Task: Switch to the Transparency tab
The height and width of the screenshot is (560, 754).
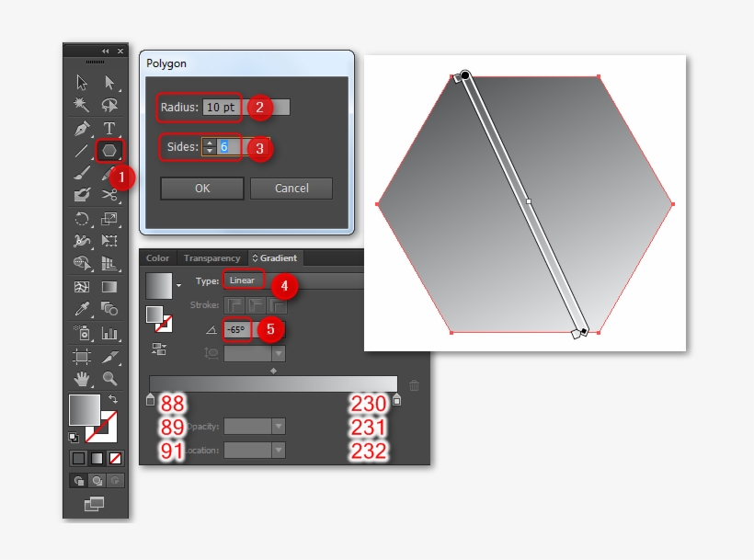Action: click(211, 258)
